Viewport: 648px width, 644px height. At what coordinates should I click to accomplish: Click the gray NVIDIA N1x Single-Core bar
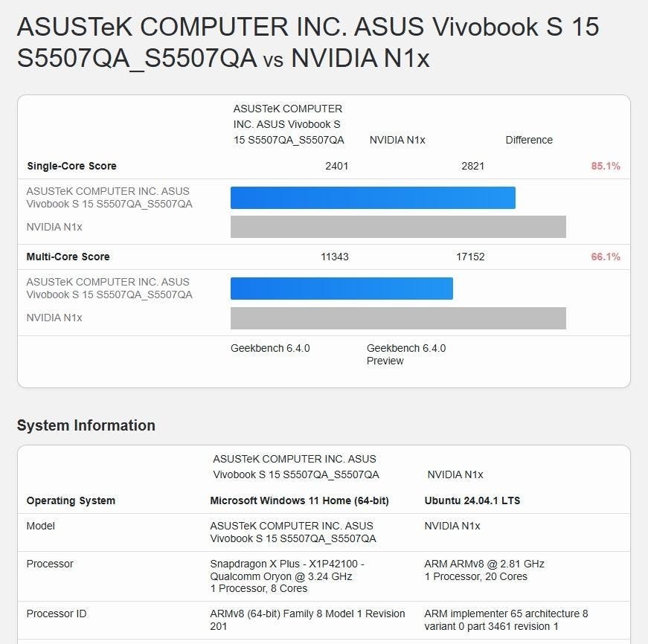coord(398,227)
